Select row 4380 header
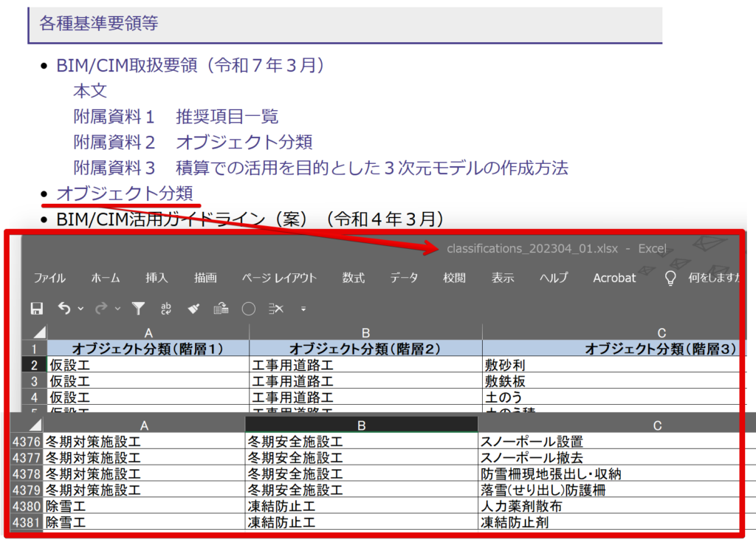 click(x=27, y=506)
